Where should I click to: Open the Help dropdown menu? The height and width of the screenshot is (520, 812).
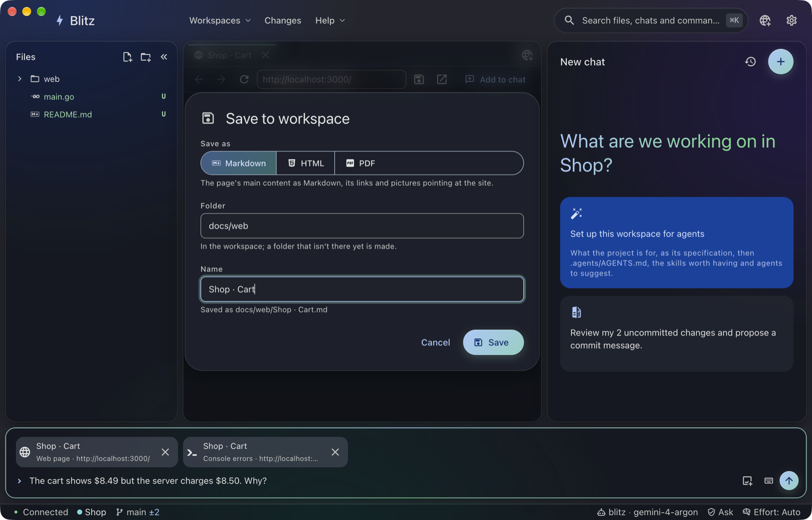pyautogui.click(x=330, y=20)
